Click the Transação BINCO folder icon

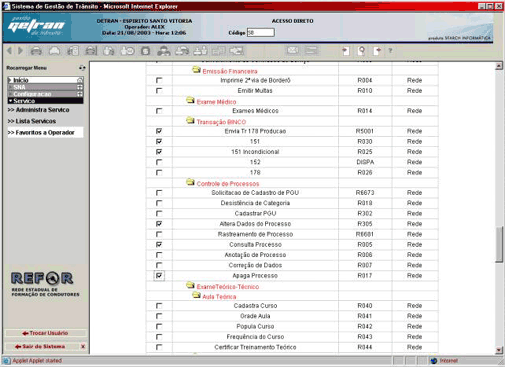click(190, 120)
